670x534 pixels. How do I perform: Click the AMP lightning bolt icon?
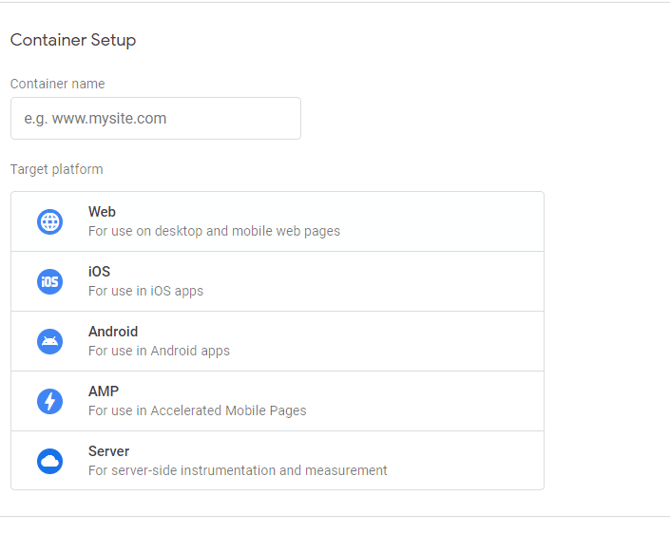(x=50, y=401)
